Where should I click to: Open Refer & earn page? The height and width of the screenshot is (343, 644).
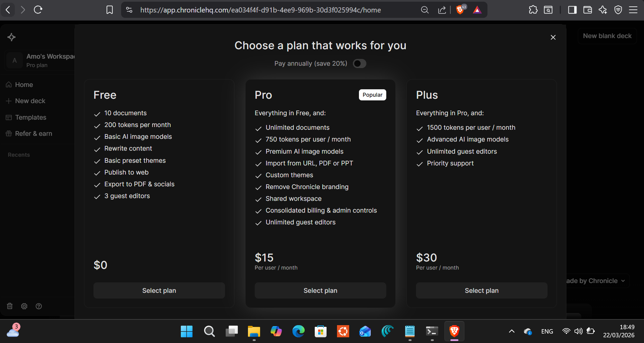click(x=29, y=133)
